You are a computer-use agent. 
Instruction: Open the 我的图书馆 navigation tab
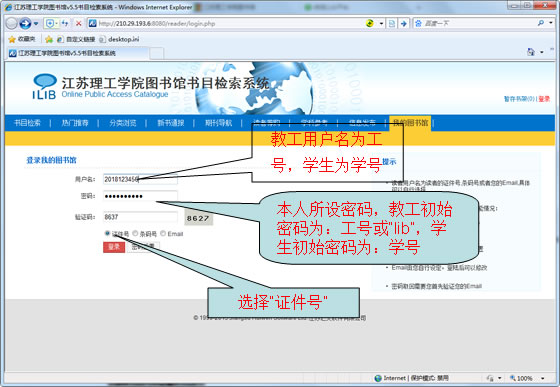pos(410,123)
